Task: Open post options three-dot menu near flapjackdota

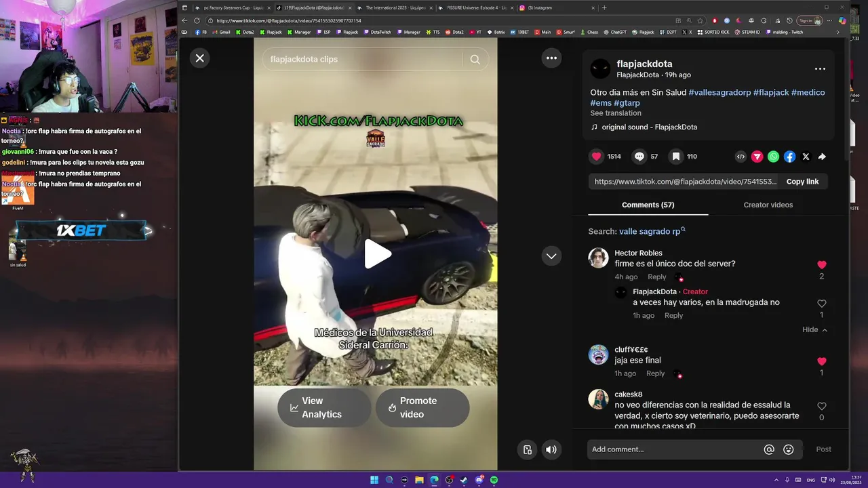Action: [x=820, y=69]
